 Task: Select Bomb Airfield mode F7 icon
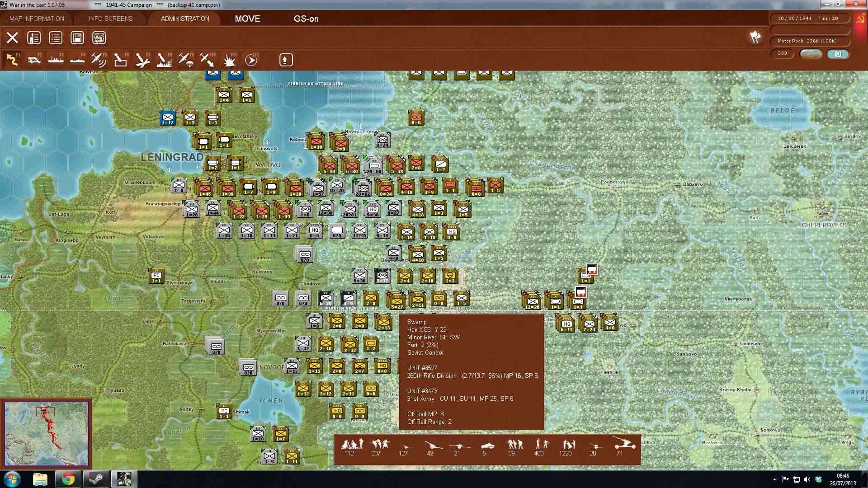click(142, 60)
